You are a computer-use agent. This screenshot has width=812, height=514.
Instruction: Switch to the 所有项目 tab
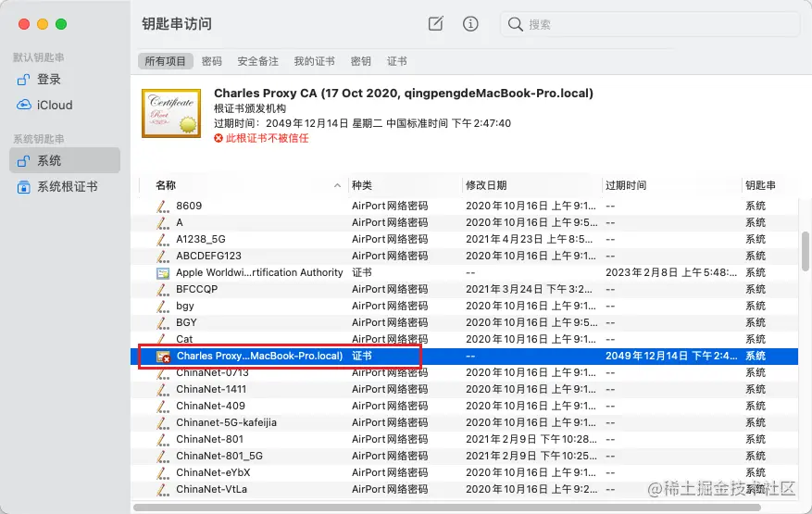pyautogui.click(x=165, y=61)
